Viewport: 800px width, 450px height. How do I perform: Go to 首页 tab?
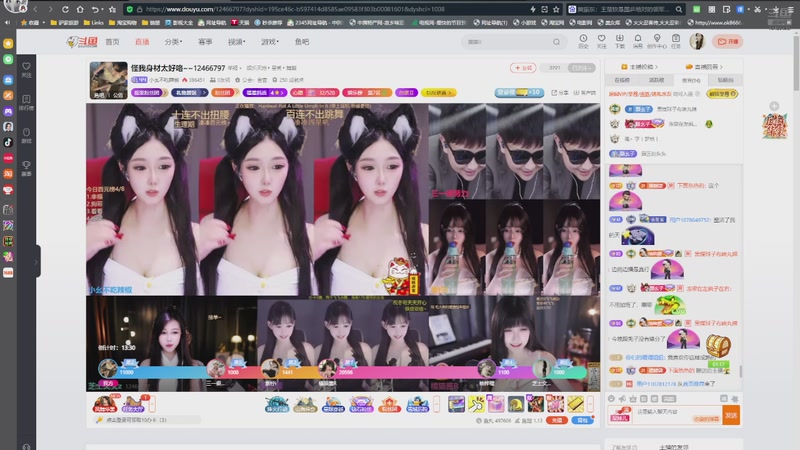tap(112, 42)
